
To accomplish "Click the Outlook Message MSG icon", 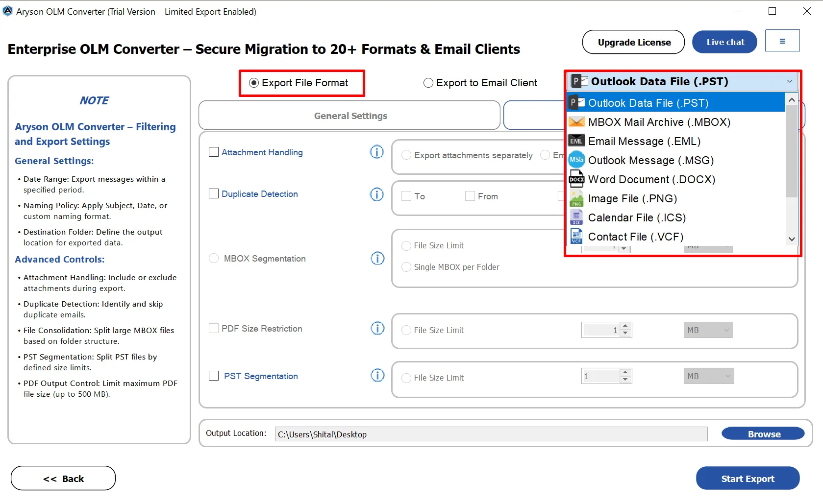I will (x=576, y=160).
